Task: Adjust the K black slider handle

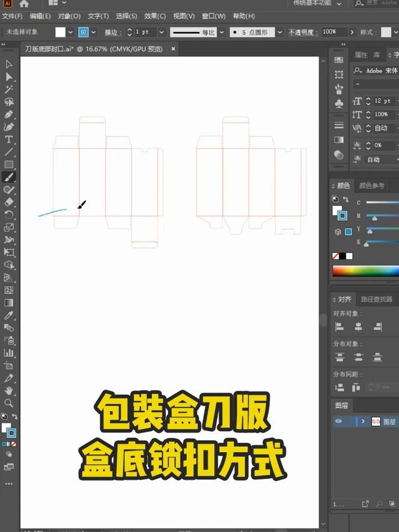Action: [x=366, y=244]
